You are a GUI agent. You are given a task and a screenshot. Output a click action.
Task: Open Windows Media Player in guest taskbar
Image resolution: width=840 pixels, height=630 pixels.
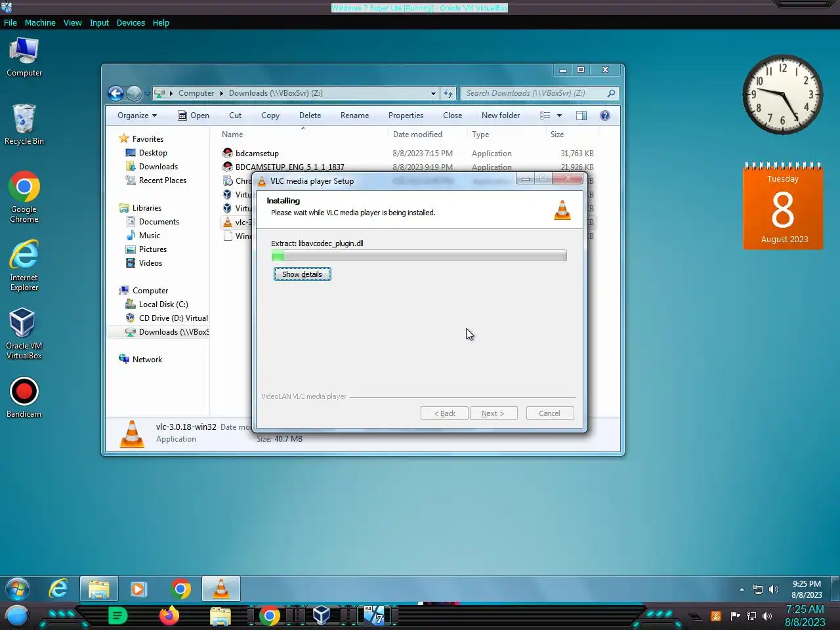(x=138, y=589)
